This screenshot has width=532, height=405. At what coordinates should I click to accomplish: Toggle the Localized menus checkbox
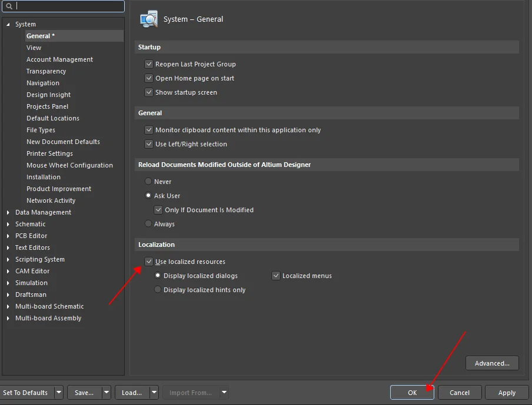pos(275,276)
